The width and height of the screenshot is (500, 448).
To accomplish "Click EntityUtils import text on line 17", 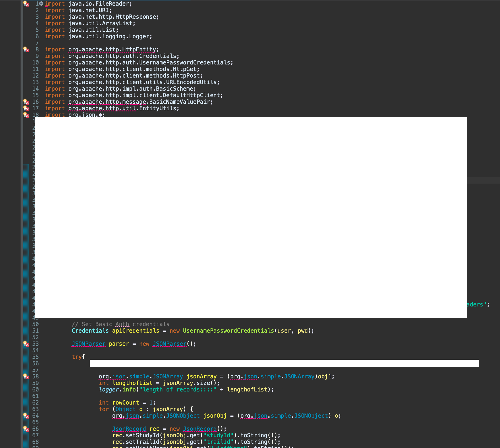I will pyautogui.click(x=124, y=108).
